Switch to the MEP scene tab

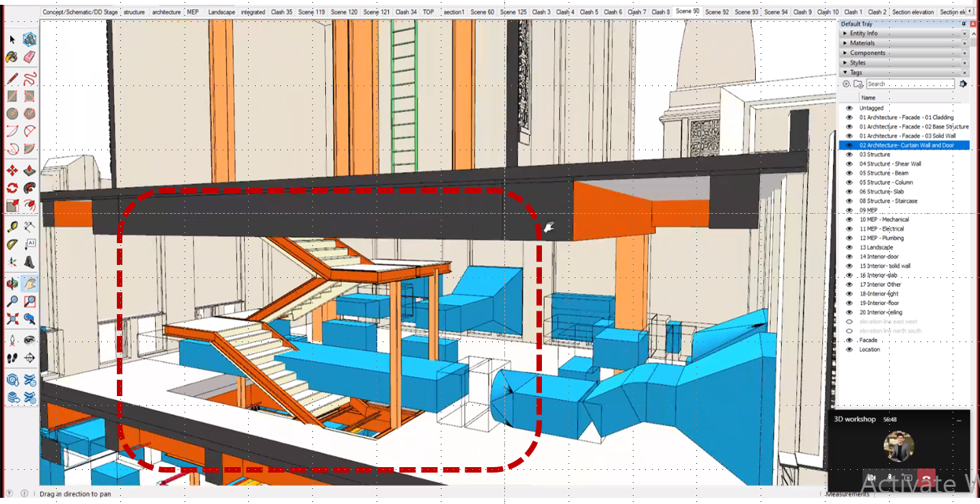[x=193, y=12]
